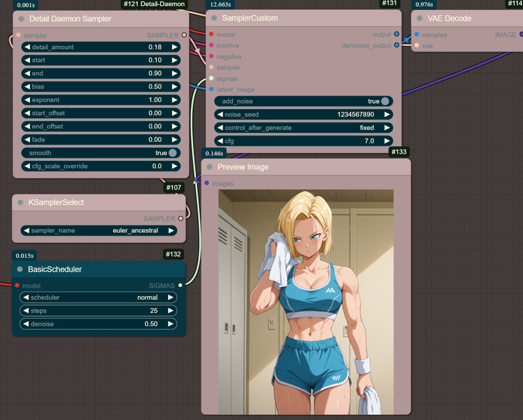Increase the cfg value with right arrow

tap(387, 141)
